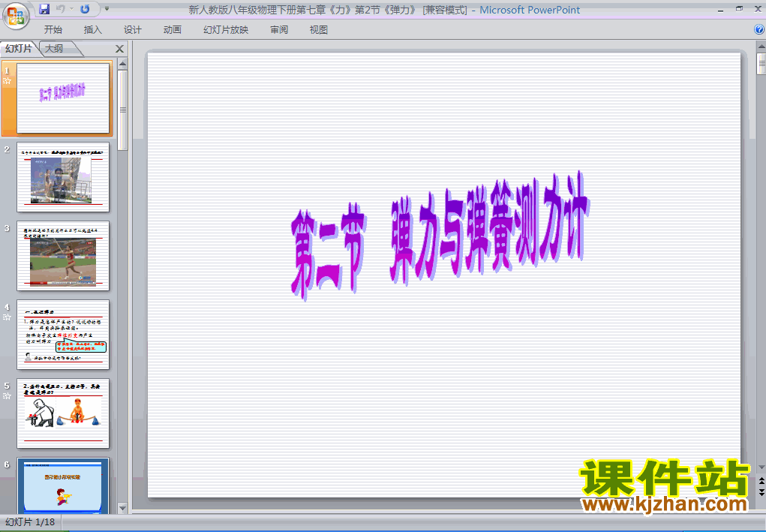Open the 幻灯片放映 ribbon tab
The height and width of the screenshot is (532, 766).
click(226, 30)
